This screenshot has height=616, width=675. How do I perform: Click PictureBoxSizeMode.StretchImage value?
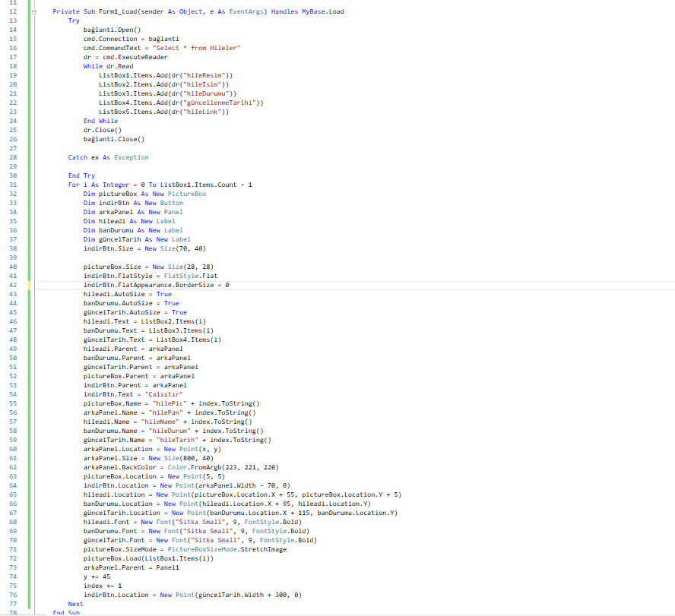pyautogui.click(x=227, y=549)
